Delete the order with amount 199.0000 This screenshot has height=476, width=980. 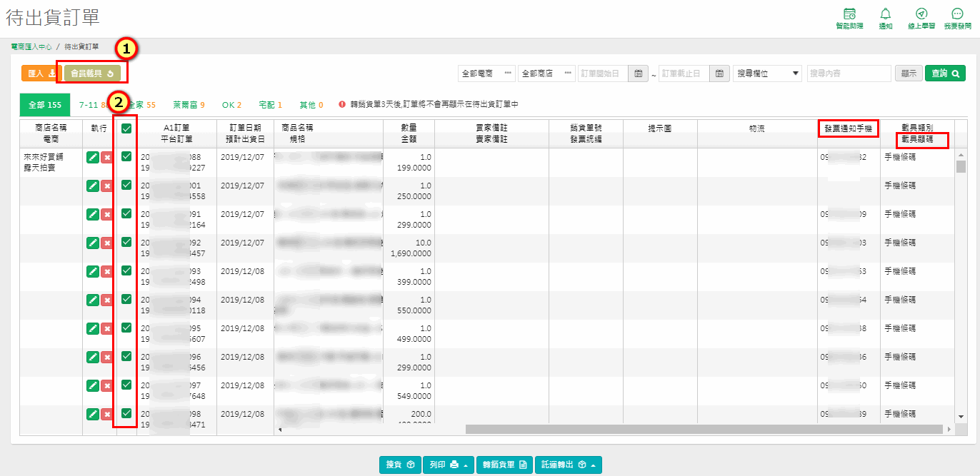[107, 157]
